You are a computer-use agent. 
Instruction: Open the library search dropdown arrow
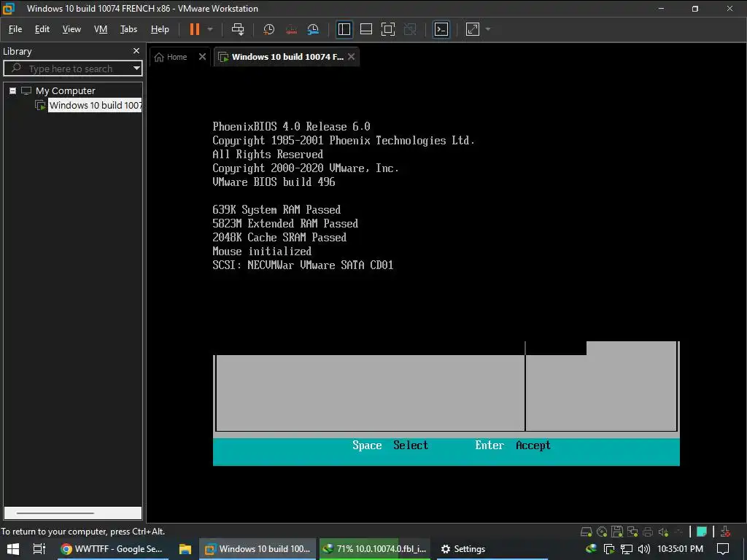pos(136,68)
